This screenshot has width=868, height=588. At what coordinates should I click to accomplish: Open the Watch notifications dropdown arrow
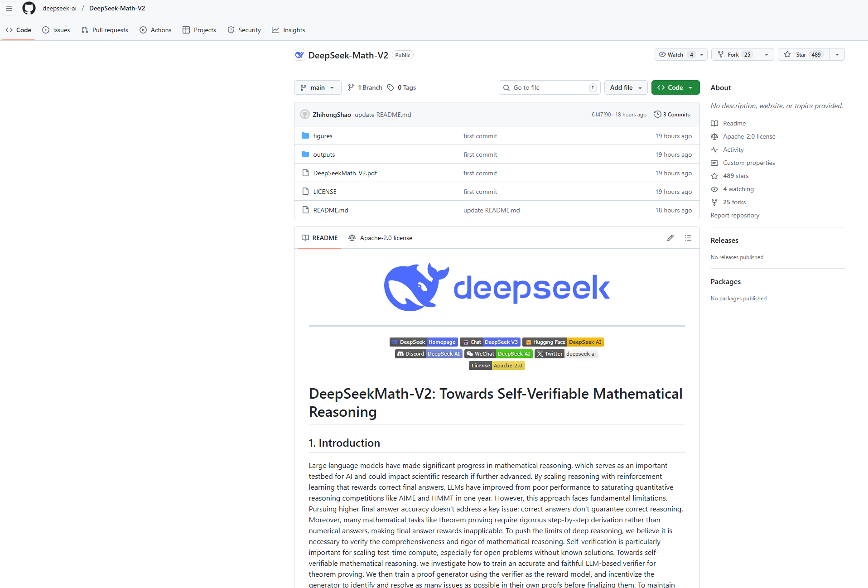pyautogui.click(x=702, y=54)
